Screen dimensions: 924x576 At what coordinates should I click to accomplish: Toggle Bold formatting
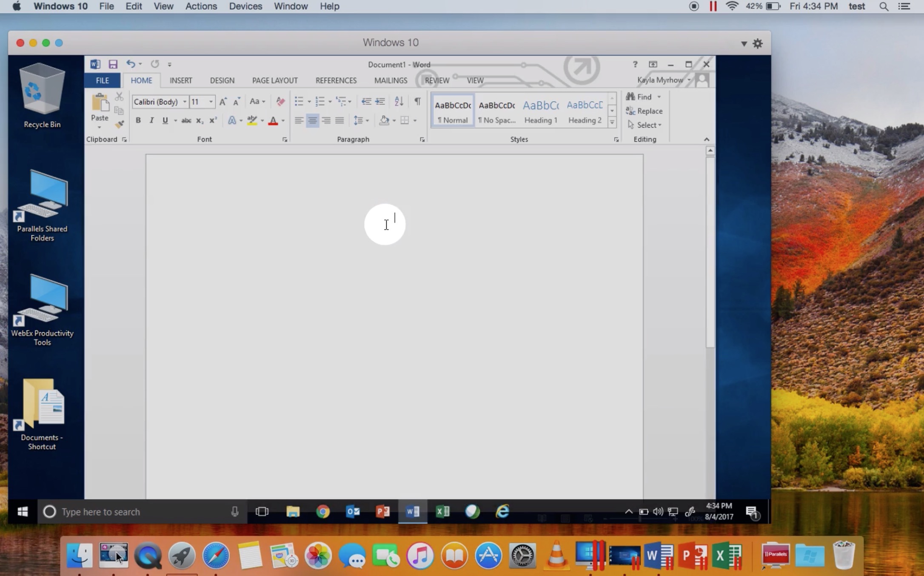138,120
